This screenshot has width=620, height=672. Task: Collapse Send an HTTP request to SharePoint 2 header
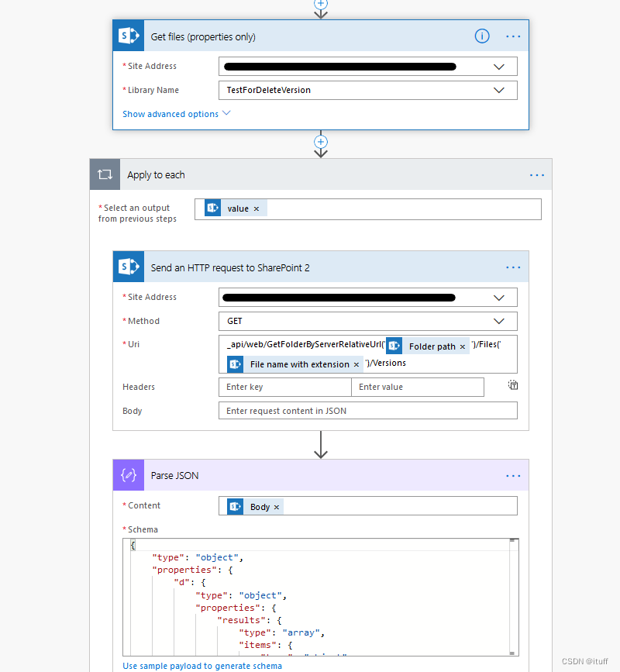coord(321,267)
